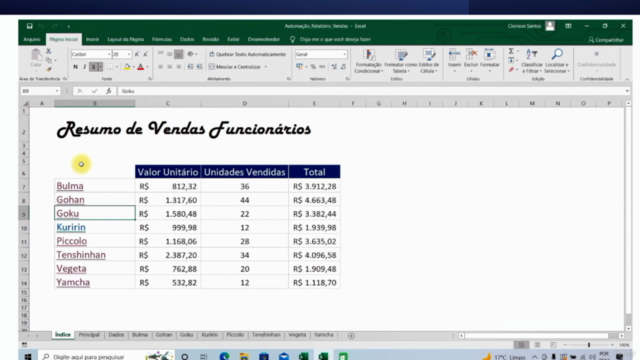The height and width of the screenshot is (360, 640).
Task: Click the zoom slider in status bar
Action: [x=589, y=345]
